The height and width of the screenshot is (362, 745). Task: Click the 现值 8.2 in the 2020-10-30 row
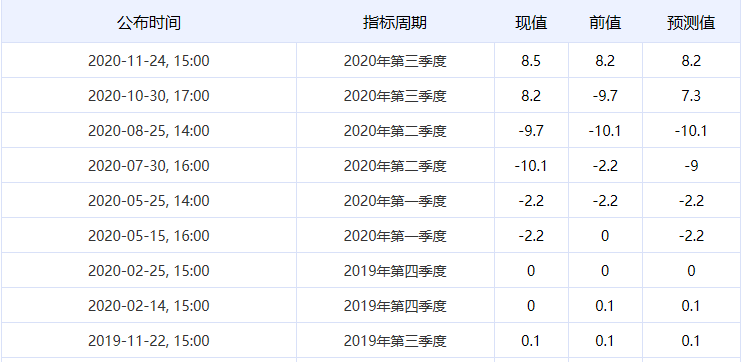coord(531,96)
